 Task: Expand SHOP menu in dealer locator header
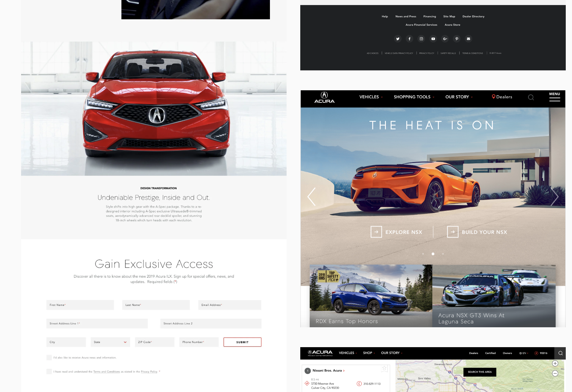369,353
